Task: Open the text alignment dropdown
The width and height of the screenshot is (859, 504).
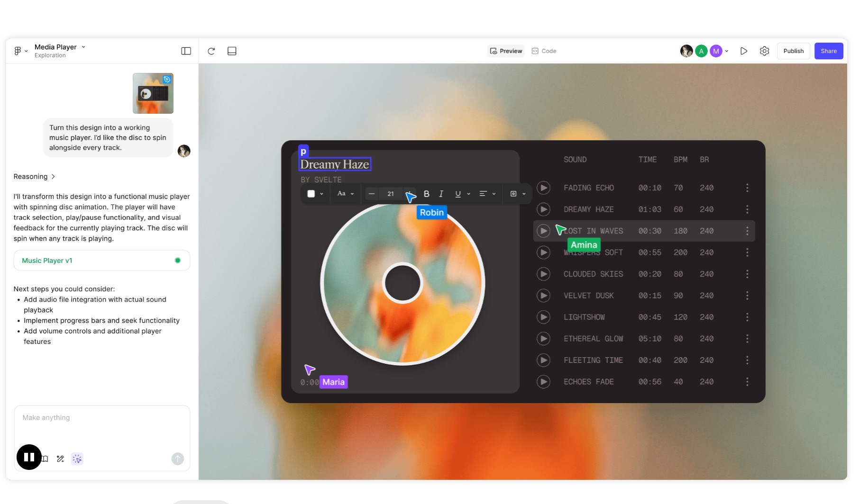Action: [x=487, y=194]
